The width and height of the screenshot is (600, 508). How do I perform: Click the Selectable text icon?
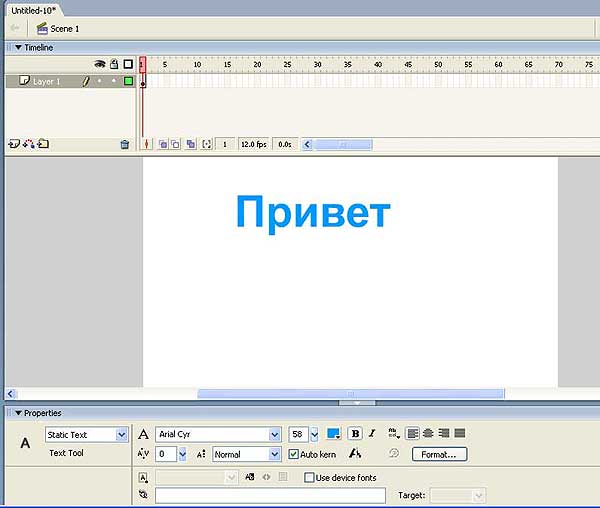249,477
